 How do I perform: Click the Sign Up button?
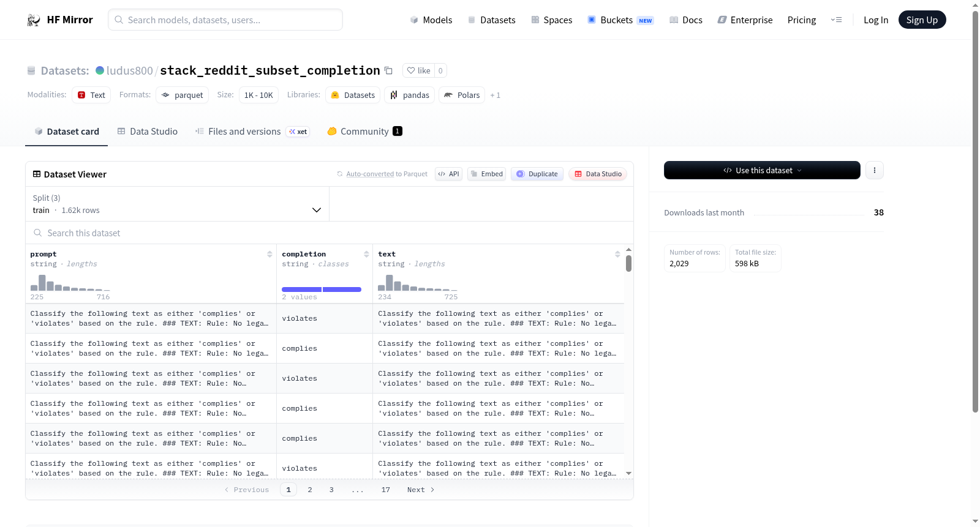(x=922, y=20)
